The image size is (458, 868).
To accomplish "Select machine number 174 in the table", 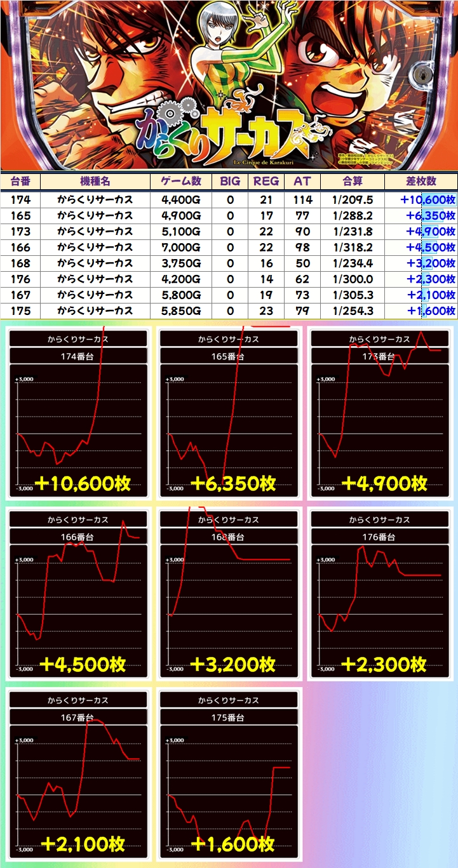I will [20, 199].
